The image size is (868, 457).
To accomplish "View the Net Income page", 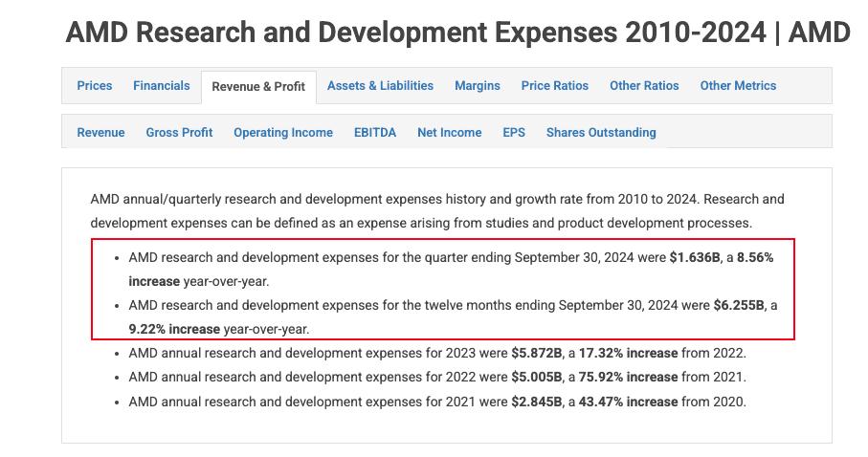I will pyautogui.click(x=449, y=133).
